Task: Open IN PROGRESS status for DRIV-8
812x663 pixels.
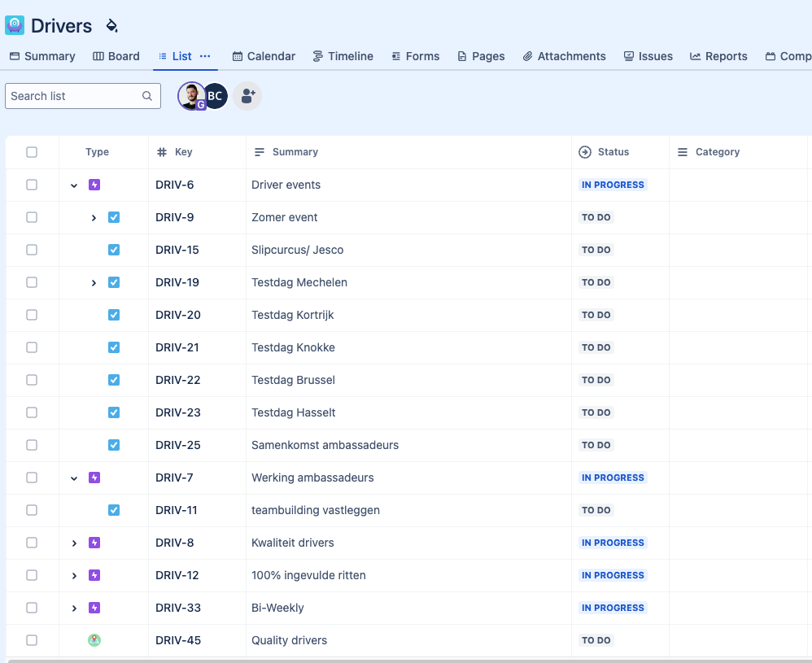Action: pos(613,543)
